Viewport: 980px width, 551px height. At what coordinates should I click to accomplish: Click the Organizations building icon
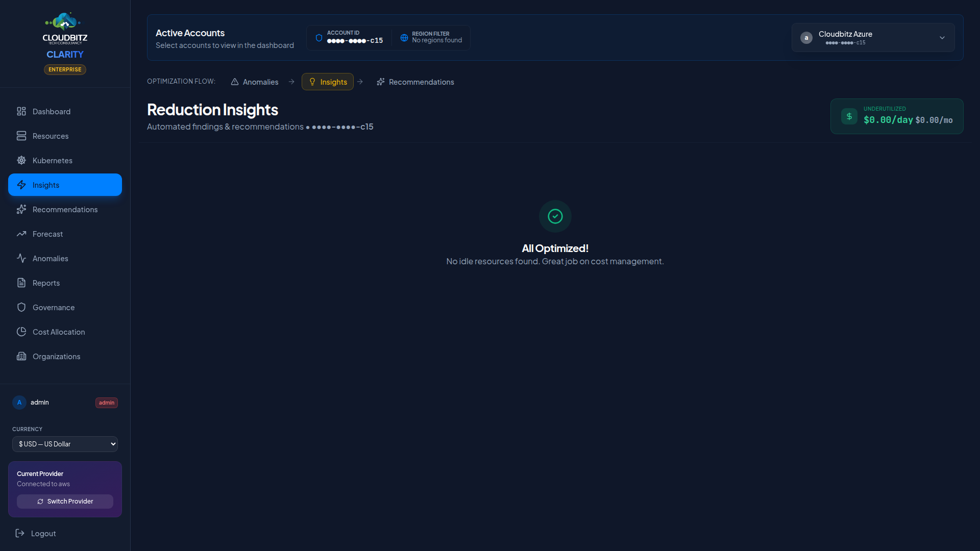point(21,356)
